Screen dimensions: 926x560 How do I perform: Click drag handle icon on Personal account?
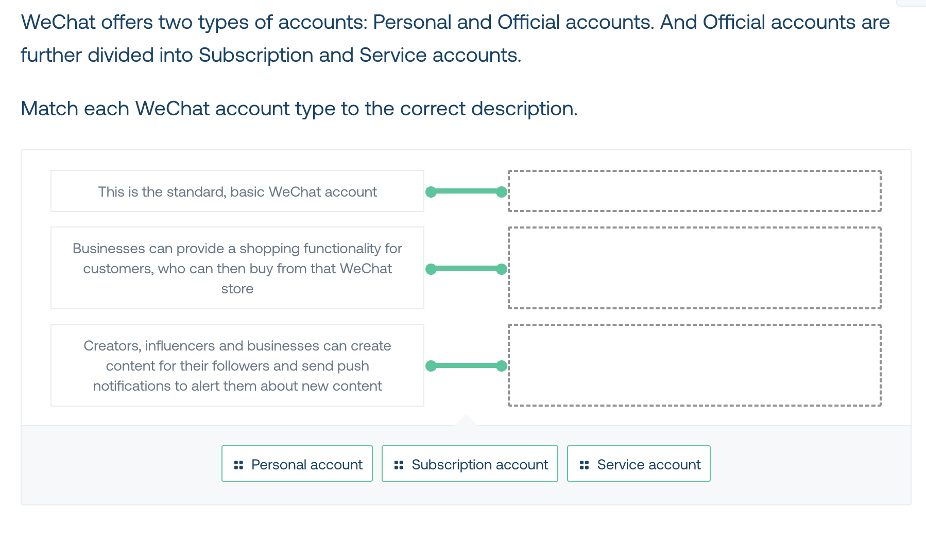[238, 465]
